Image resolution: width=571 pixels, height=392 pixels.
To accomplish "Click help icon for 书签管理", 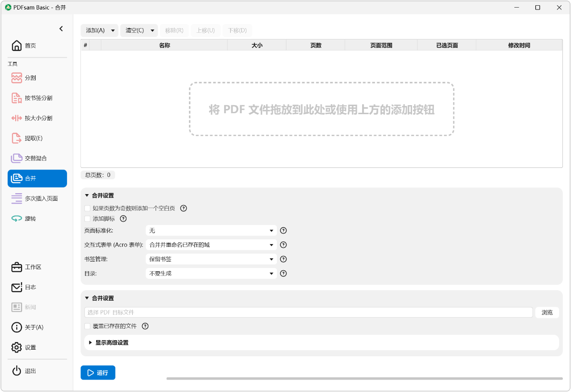I will click(283, 259).
